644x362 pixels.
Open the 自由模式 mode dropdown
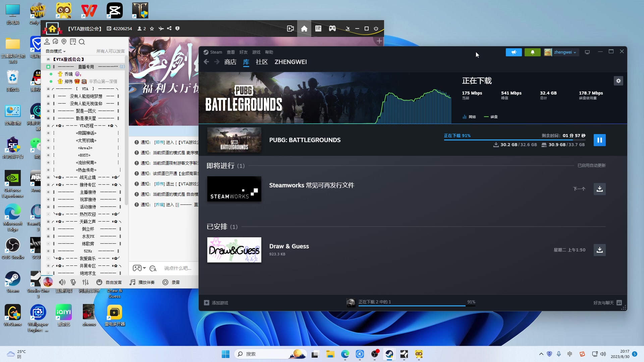(56, 51)
